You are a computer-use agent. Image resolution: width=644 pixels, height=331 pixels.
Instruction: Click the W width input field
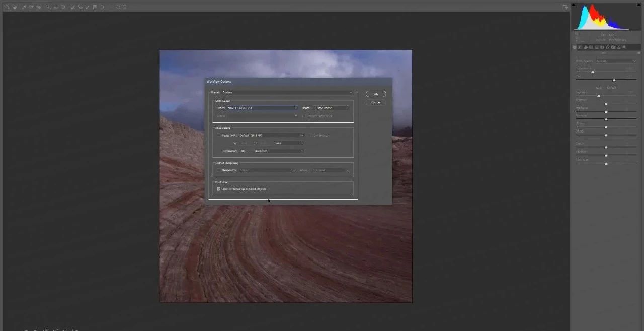tap(246, 143)
